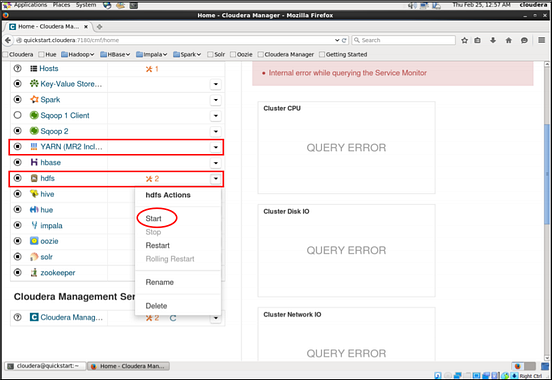Open the zookeeper service link
This screenshot has height=380, width=552.
[58, 273]
